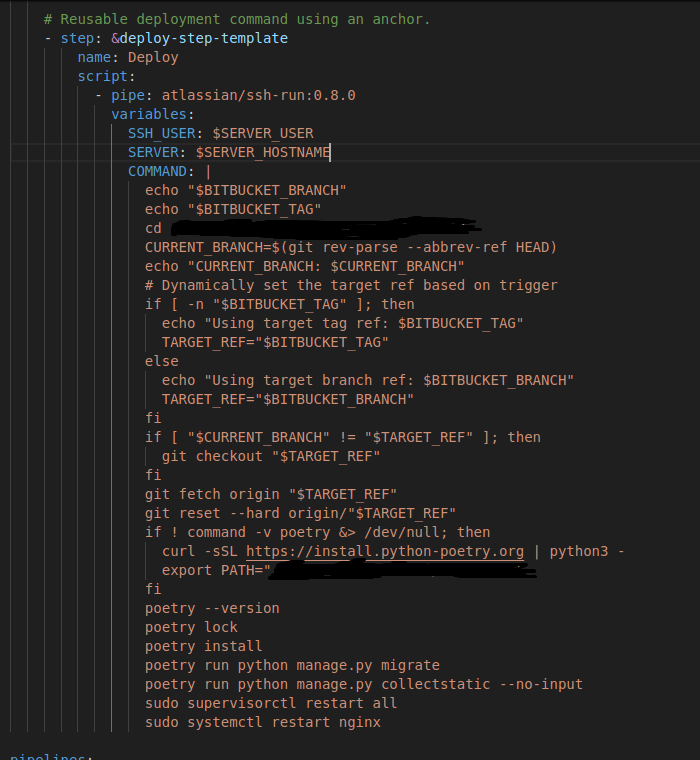The image size is (700, 760).
Task: Click the comment '# Reusable deployment command using an anchor.'
Action: [x=237, y=19]
